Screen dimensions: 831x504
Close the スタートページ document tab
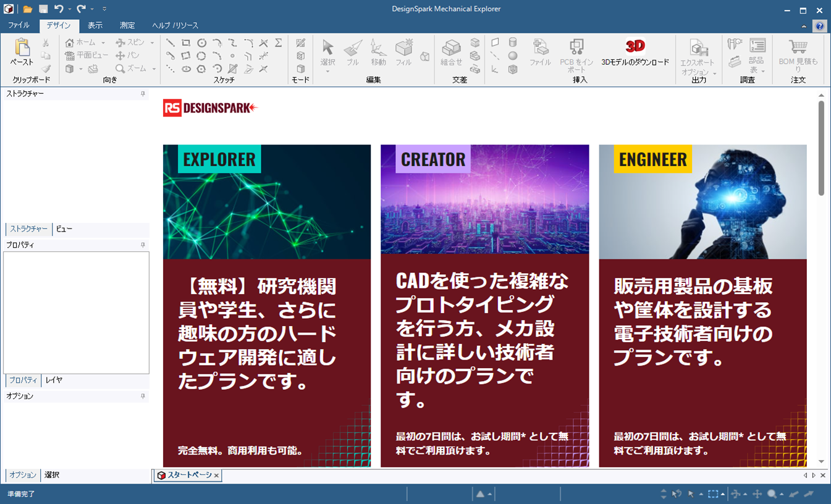[216, 476]
